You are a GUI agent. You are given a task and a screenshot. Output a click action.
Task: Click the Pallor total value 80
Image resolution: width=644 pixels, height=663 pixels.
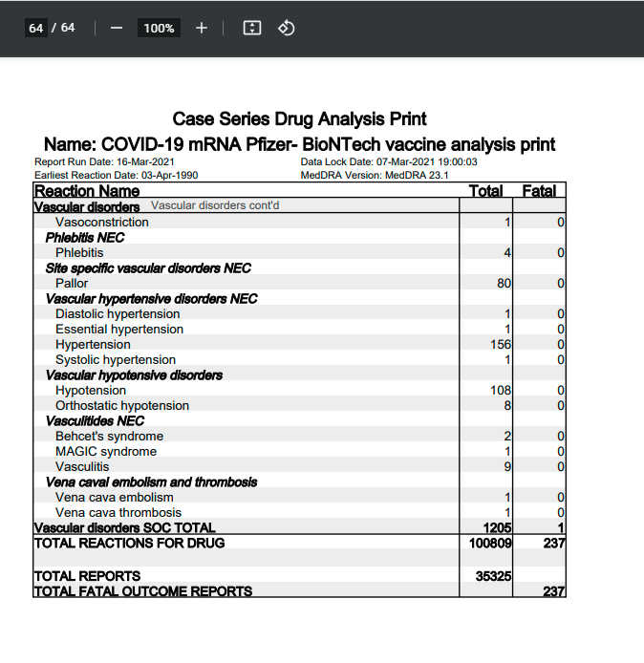tap(504, 284)
